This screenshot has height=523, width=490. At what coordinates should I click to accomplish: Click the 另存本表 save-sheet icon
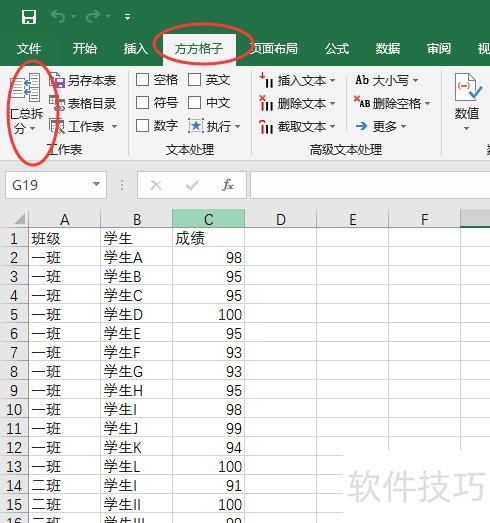[57, 80]
